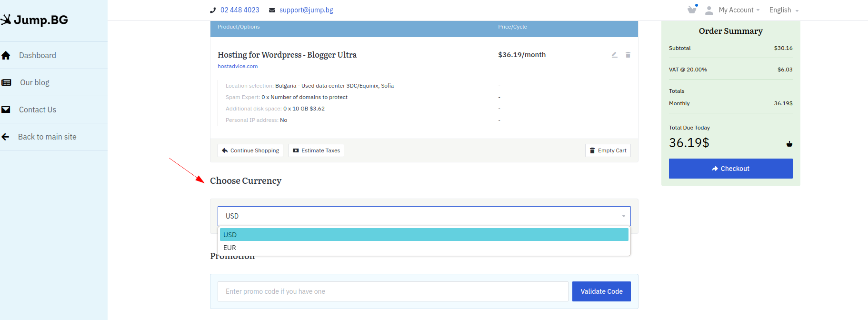Viewport: 868px width, 320px height.
Task: Click the Jump.BG logo
Action: [x=34, y=20]
